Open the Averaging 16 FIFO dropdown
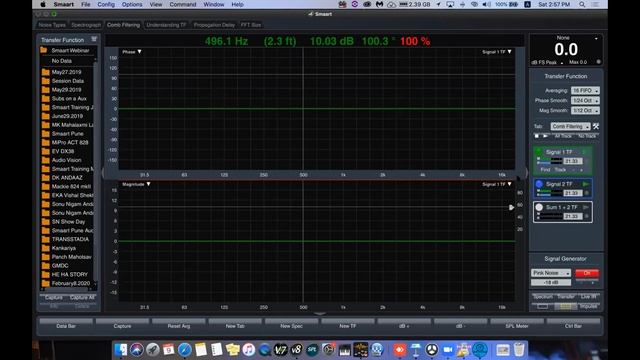The width and height of the screenshot is (640, 360). point(585,90)
